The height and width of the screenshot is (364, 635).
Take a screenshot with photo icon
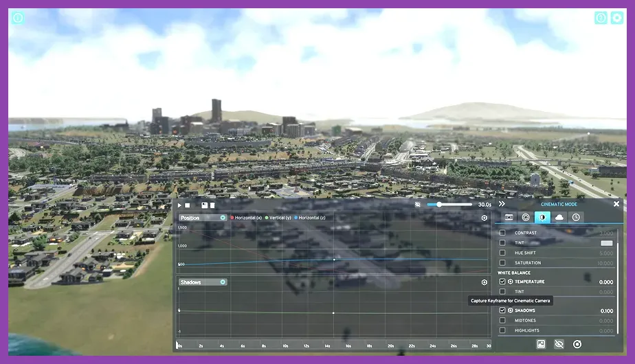point(541,344)
